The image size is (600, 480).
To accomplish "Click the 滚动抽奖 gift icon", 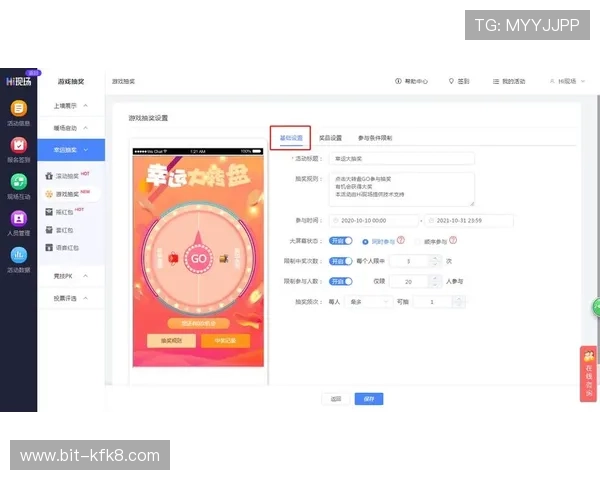I will pyautogui.click(x=49, y=176).
